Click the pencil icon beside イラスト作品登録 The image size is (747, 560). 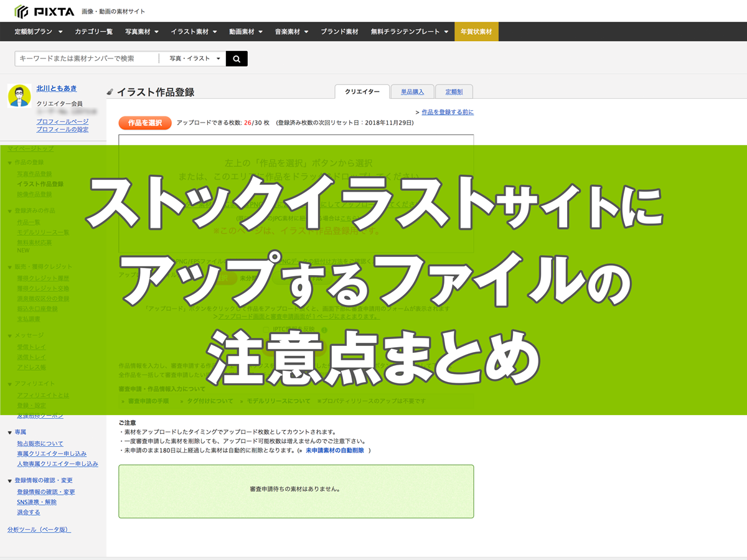[110, 92]
